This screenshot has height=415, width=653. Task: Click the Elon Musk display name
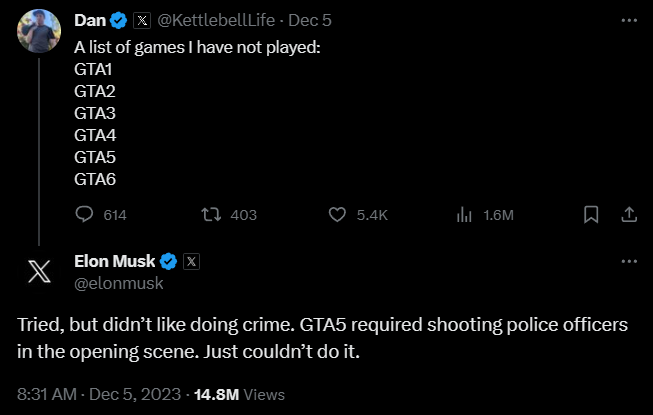click(115, 262)
